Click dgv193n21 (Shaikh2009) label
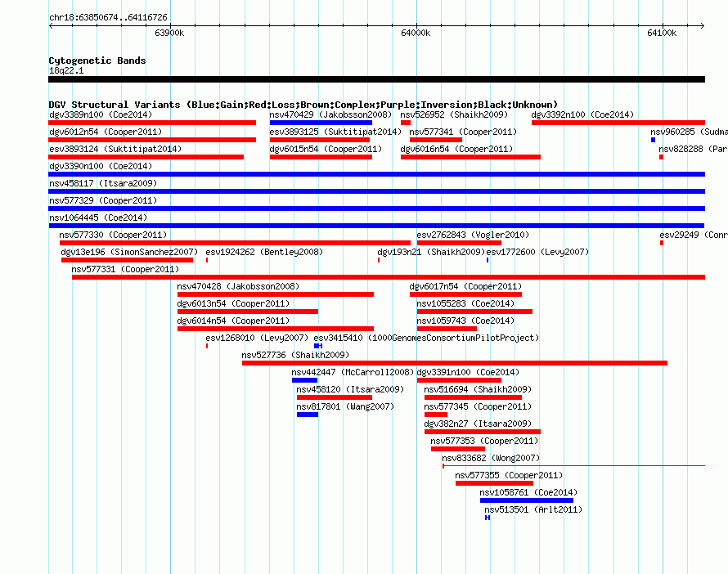Screen dimensions: 728x574 (431, 252)
